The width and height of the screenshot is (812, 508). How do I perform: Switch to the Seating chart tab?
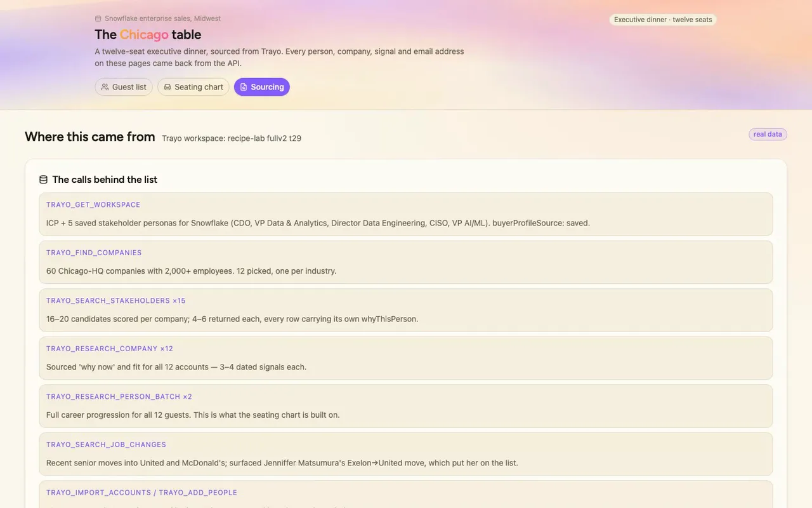point(193,87)
